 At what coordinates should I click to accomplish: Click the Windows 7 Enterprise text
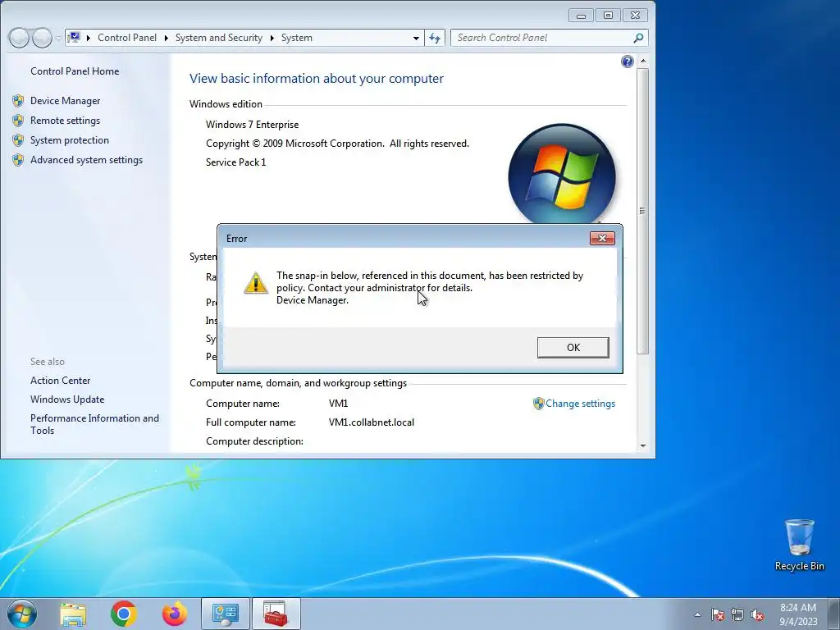pyautogui.click(x=253, y=125)
